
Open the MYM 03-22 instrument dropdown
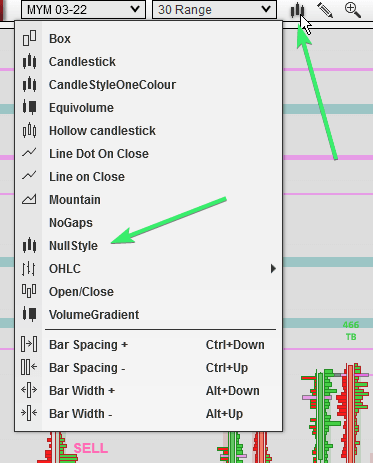83,9
